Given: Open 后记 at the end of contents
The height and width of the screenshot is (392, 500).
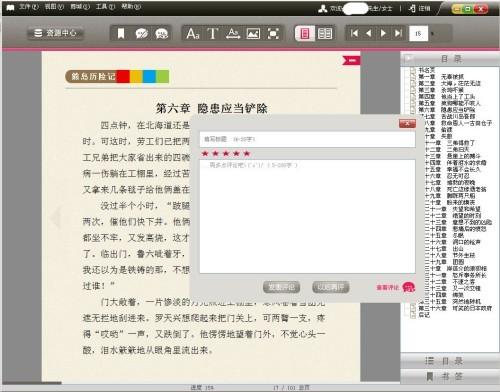Looking at the screenshot, I should tap(424, 315).
